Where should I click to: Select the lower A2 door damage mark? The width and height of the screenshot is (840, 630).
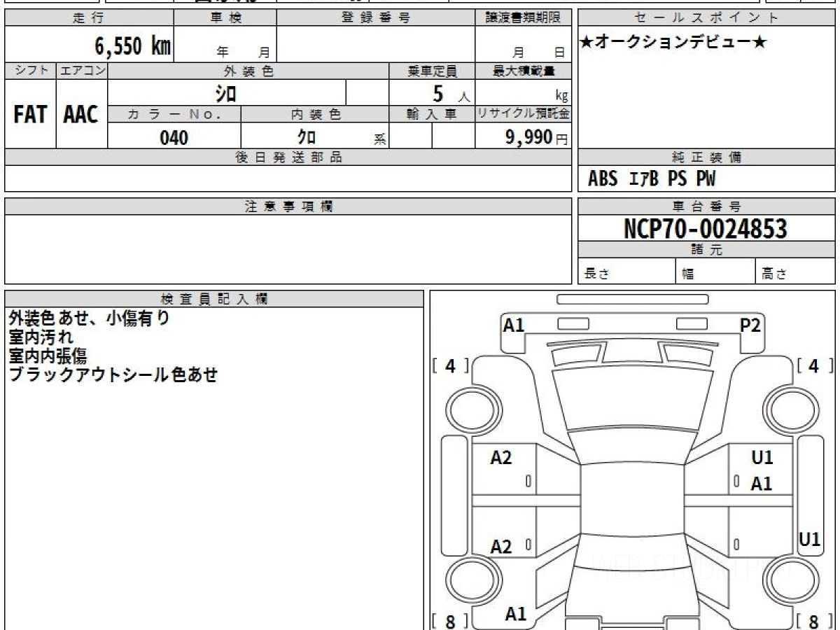point(501,547)
